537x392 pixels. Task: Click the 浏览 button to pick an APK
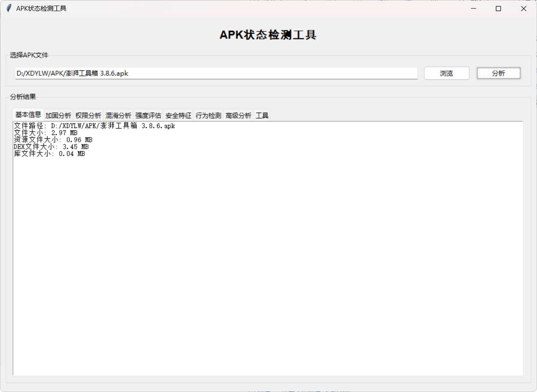click(446, 73)
